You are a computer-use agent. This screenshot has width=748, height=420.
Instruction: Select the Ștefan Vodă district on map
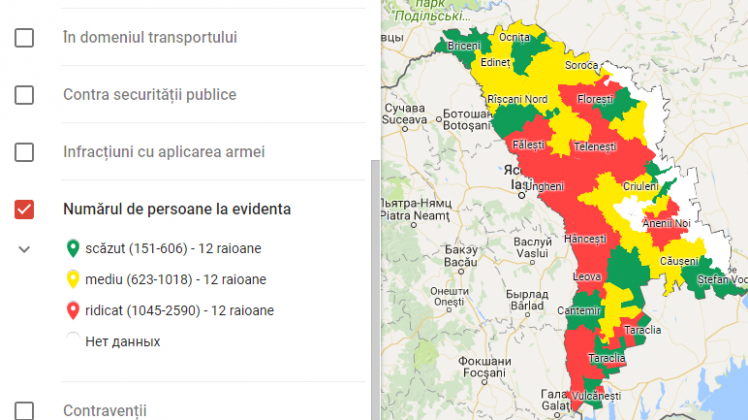click(723, 280)
